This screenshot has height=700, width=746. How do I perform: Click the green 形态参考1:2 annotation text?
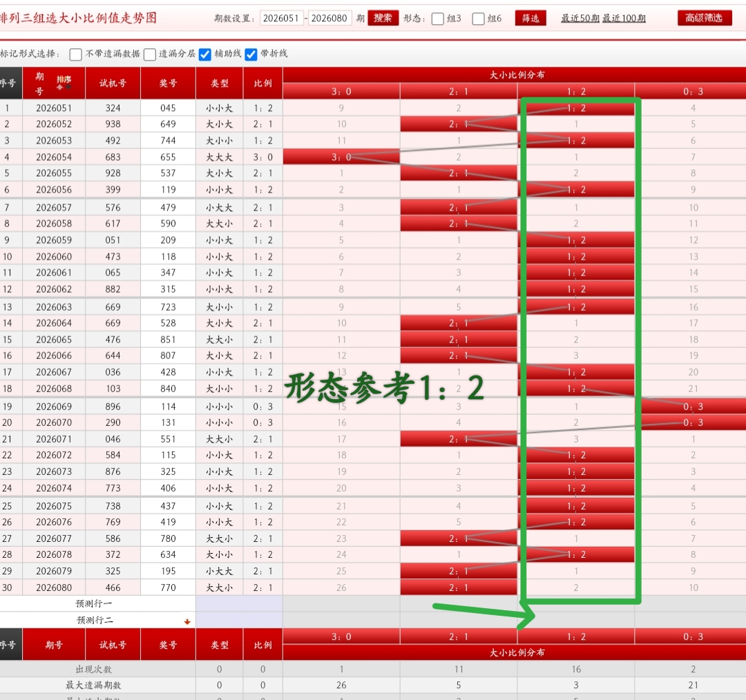coord(385,387)
